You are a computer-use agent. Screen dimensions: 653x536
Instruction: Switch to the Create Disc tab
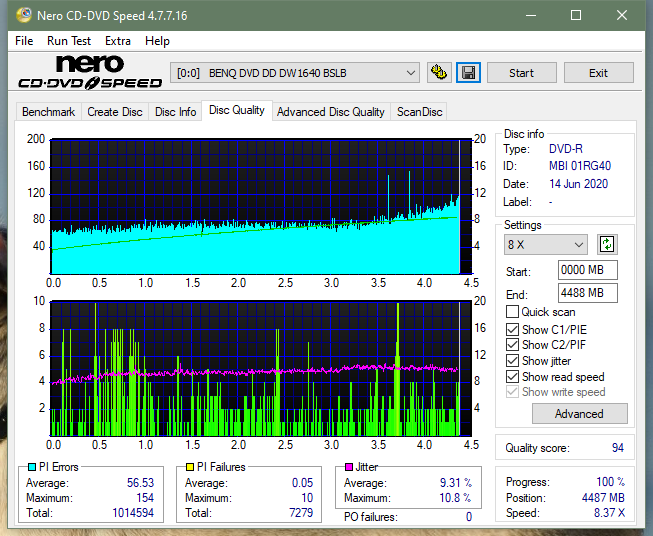(115, 112)
